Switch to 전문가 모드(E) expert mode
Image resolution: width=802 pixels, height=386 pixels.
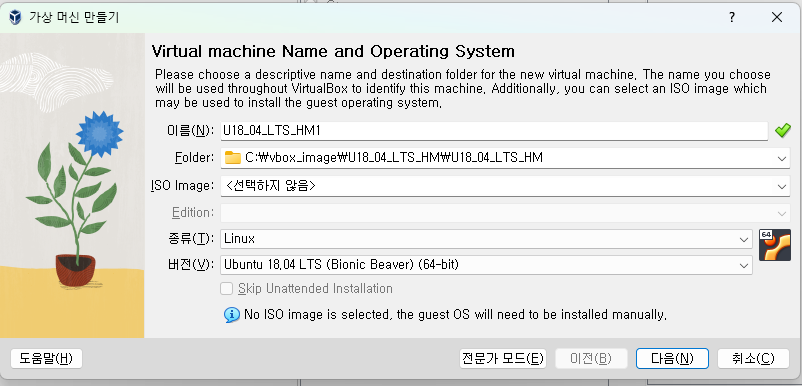coord(502,358)
